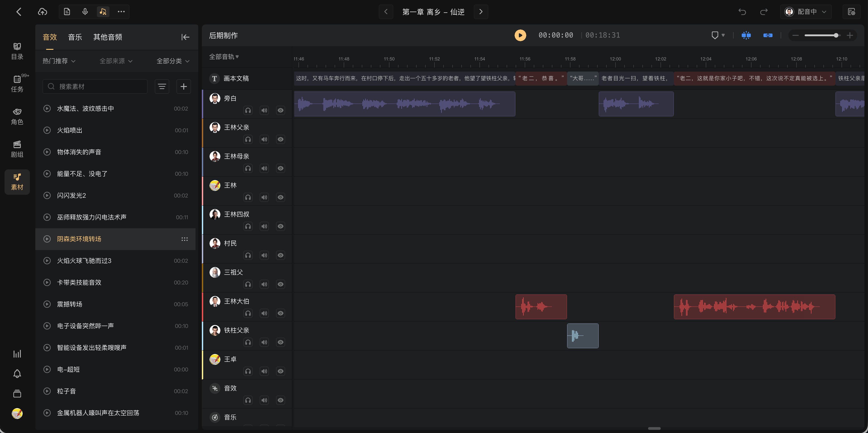Open the marker flag dropdown
Image resolution: width=868 pixels, height=433 pixels.
[x=718, y=35]
